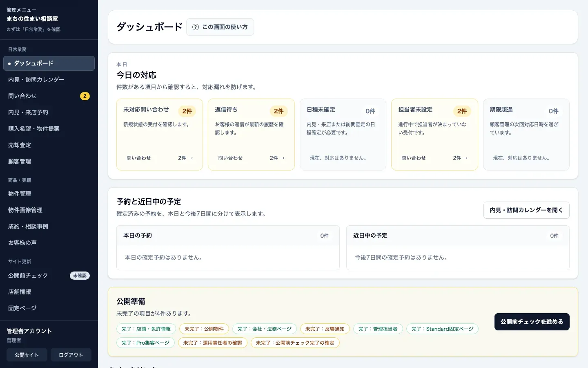Open この画面の使い方 help button
Screen dimensions: 588x368
220,27
